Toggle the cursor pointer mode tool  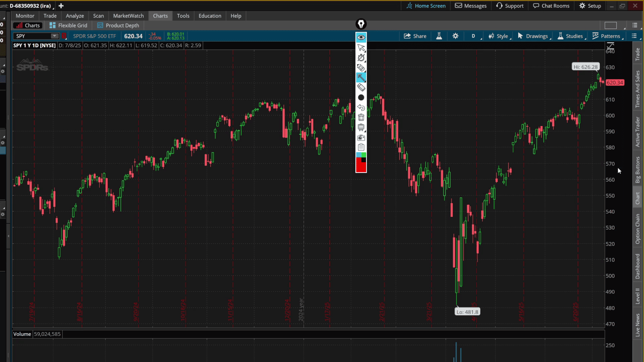pyautogui.click(x=361, y=48)
